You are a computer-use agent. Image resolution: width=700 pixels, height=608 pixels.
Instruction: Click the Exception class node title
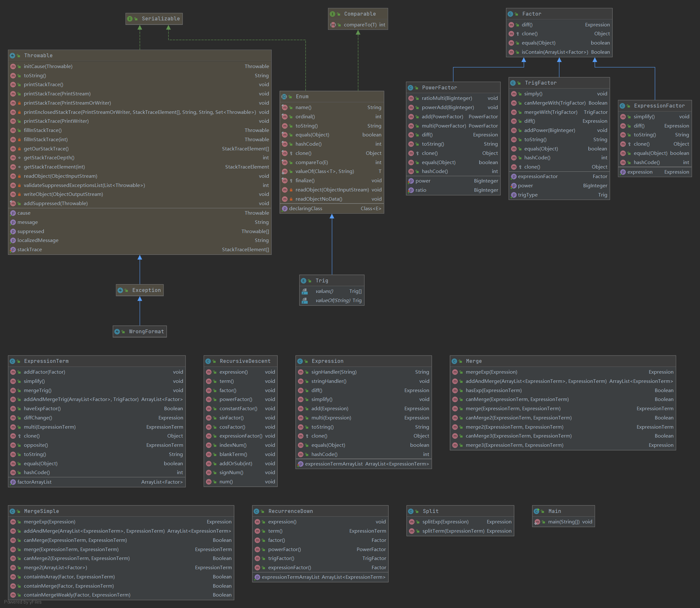(x=146, y=290)
